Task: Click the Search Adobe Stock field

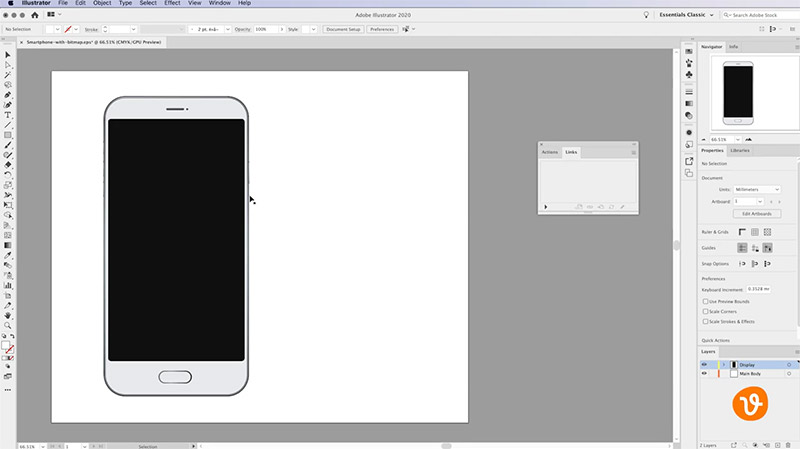Action: pyautogui.click(x=760, y=15)
